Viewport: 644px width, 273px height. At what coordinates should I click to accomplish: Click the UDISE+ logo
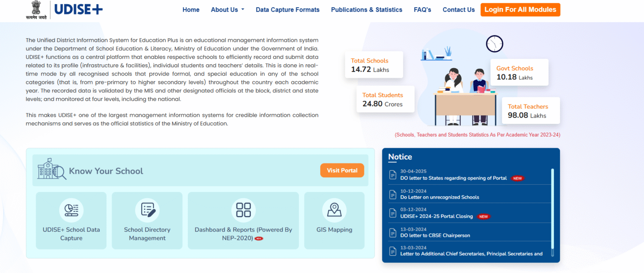pyautogui.click(x=78, y=9)
